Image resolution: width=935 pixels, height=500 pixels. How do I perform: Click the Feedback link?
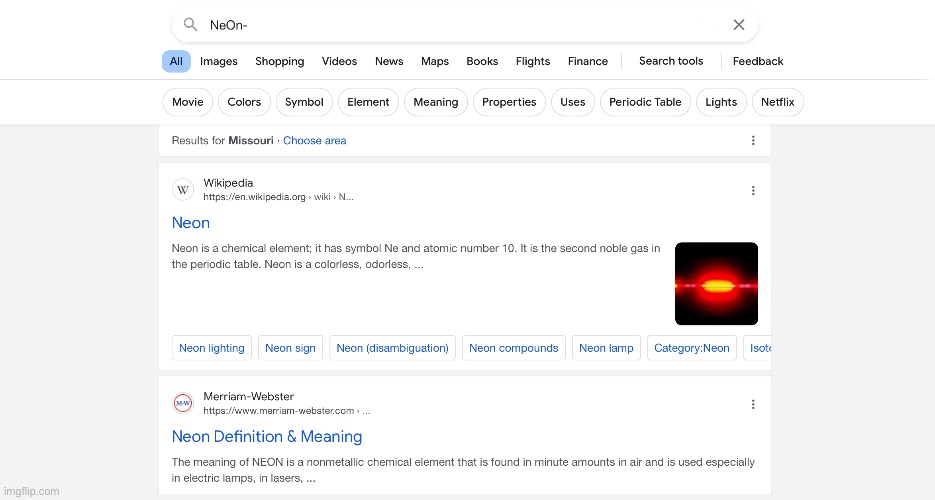(x=757, y=61)
